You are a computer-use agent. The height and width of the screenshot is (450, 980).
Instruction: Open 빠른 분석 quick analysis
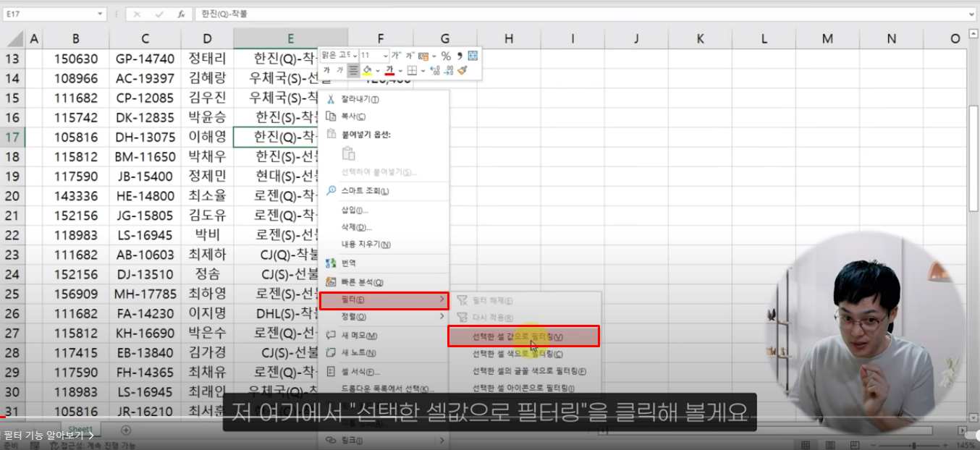pos(384,282)
